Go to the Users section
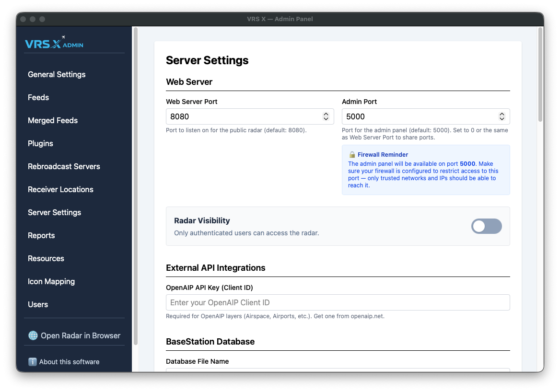The width and height of the screenshot is (560, 392). (x=38, y=304)
